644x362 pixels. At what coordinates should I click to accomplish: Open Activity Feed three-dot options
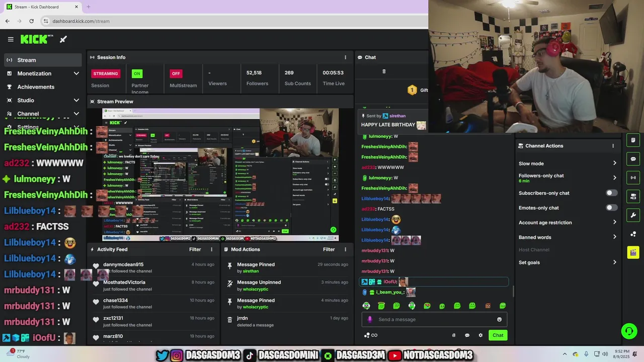(x=211, y=249)
